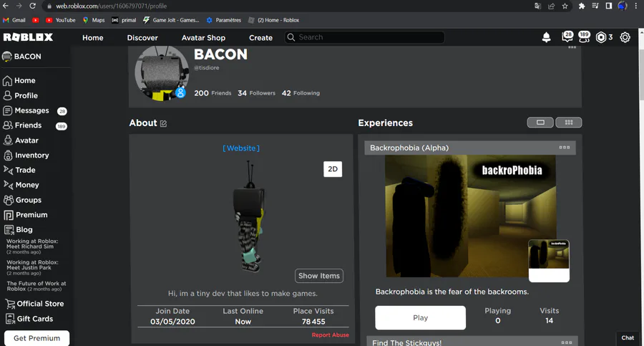Open Paramètres bookmark

pos(224,20)
